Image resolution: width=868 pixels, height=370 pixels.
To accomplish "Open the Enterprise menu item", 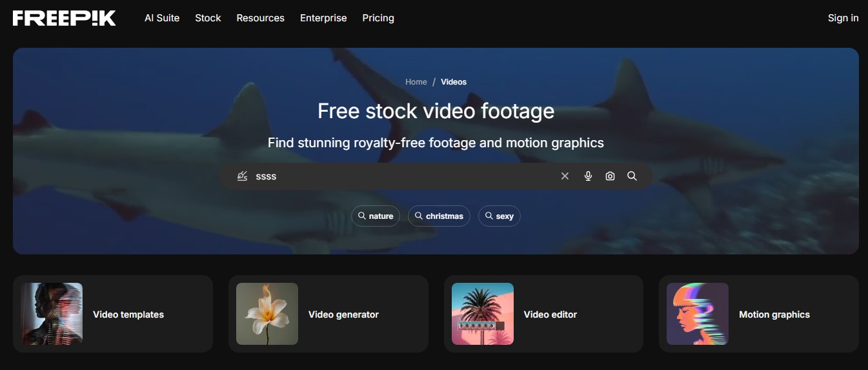I will [323, 18].
